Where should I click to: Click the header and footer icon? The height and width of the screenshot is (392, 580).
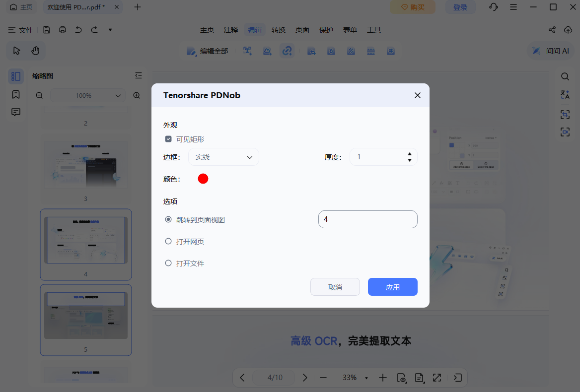point(370,51)
